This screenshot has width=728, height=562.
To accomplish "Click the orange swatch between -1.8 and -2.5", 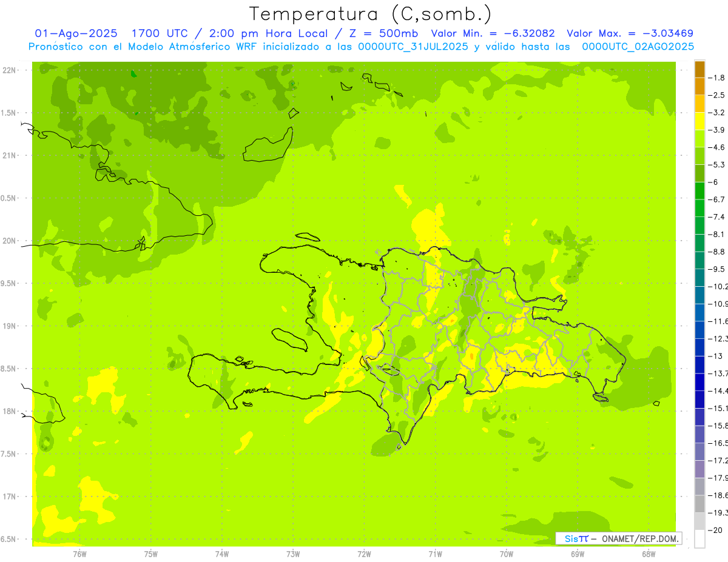I will 699,87.
